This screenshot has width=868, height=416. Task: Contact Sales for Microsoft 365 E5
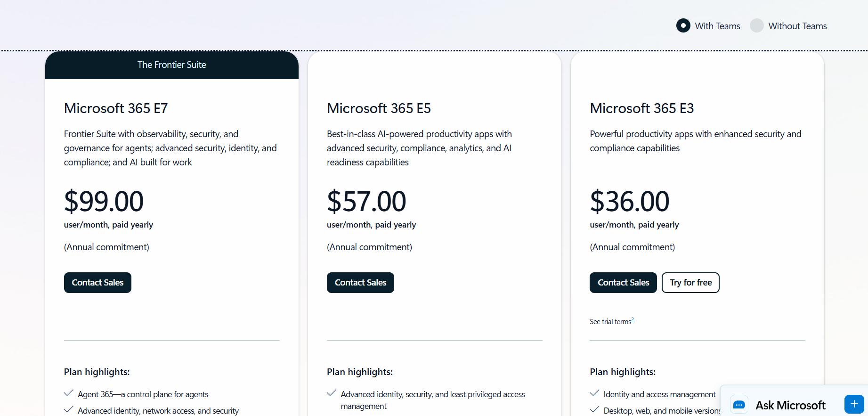(x=360, y=283)
